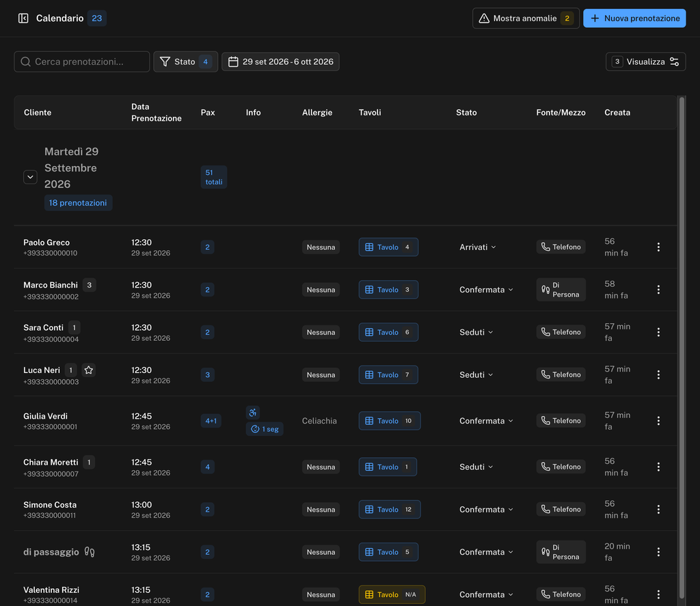The image size is (700, 606).
Task: Open the three-dot menu for Marco Bianchi
Action: point(658,290)
